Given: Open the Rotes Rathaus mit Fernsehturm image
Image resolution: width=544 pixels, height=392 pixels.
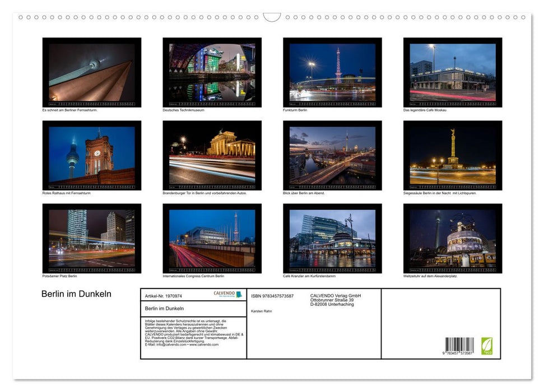Looking at the screenshot, I should [x=91, y=155].
